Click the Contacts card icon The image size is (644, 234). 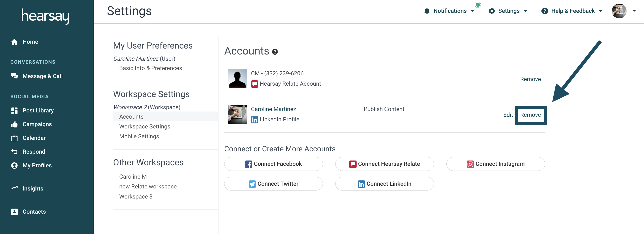(x=14, y=212)
